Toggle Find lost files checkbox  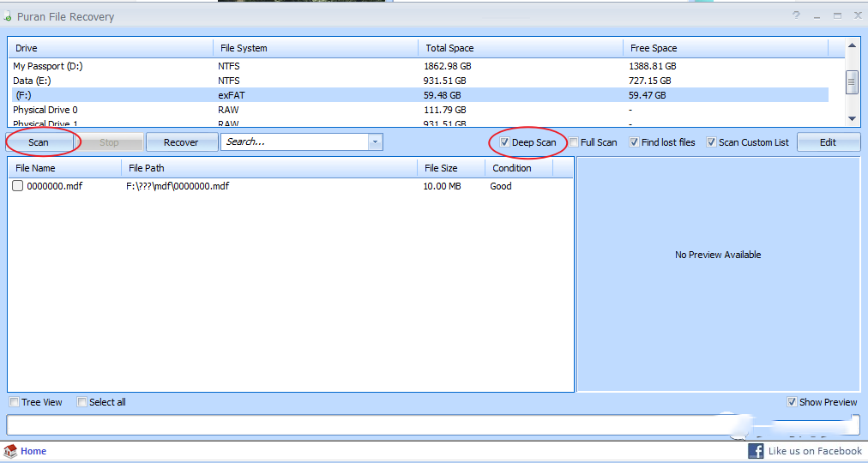tap(635, 142)
